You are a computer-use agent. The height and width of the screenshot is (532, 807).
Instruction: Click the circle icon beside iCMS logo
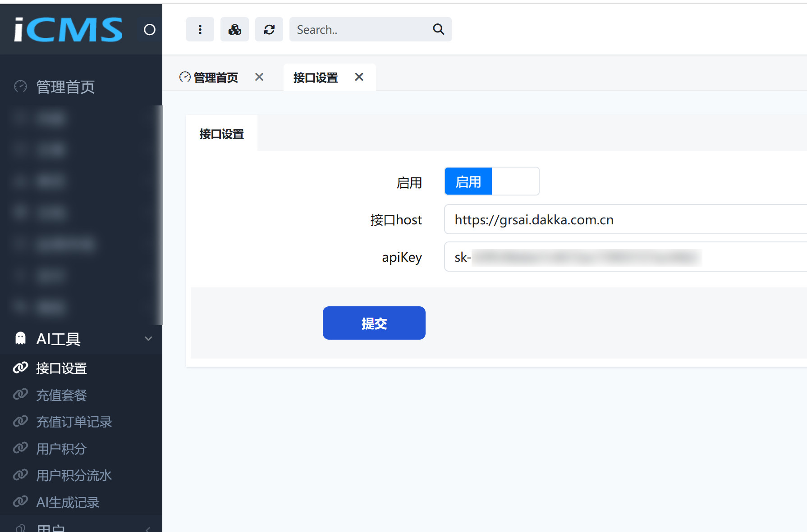click(x=149, y=30)
